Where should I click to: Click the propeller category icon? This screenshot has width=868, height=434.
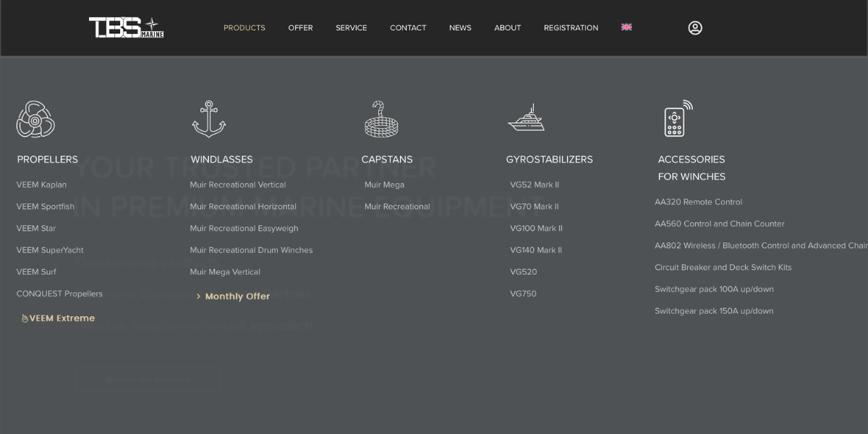pos(35,119)
